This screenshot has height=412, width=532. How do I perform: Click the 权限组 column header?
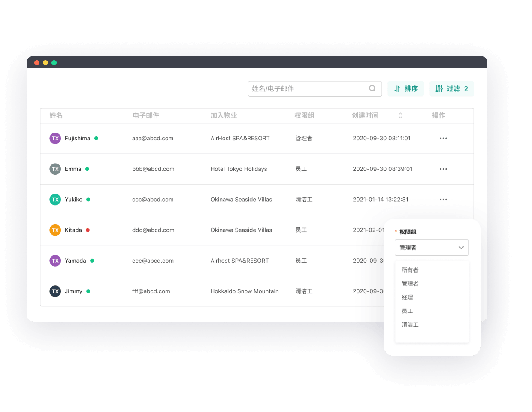pyautogui.click(x=305, y=115)
